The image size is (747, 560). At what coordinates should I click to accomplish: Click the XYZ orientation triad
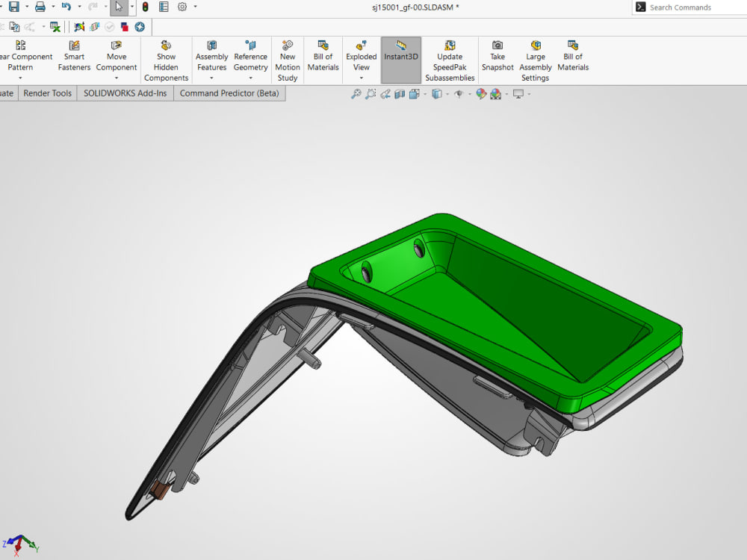(19, 544)
